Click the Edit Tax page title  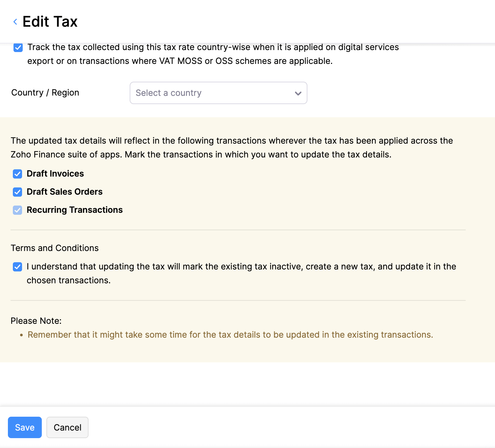tap(50, 21)
